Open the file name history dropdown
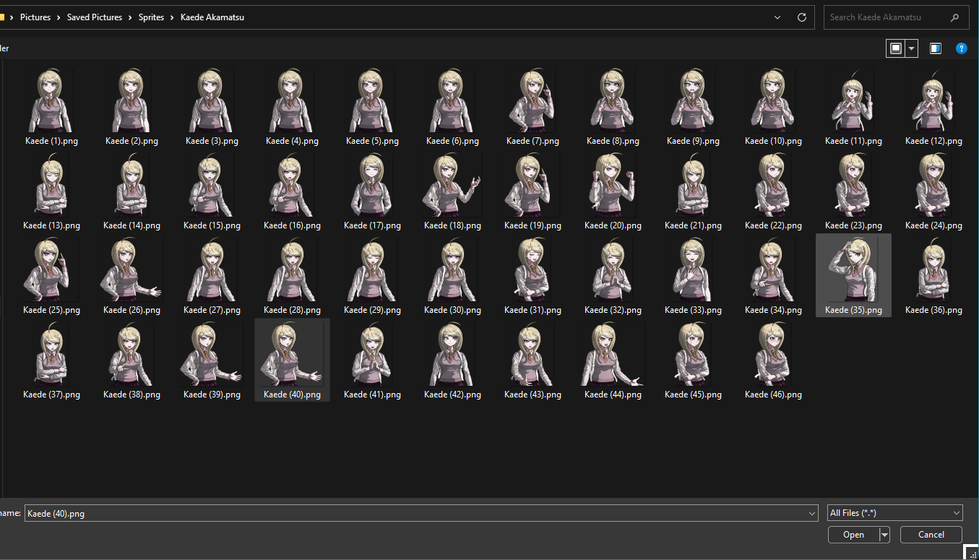The height and width of the screenshot is (560, 979). [812, 513]
